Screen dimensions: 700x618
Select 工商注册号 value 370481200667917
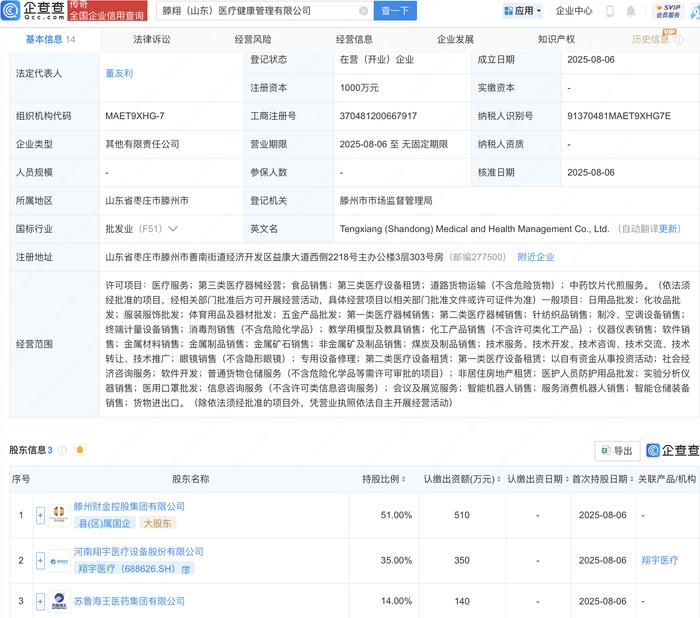pyautogui.click(x=378, y=116)
